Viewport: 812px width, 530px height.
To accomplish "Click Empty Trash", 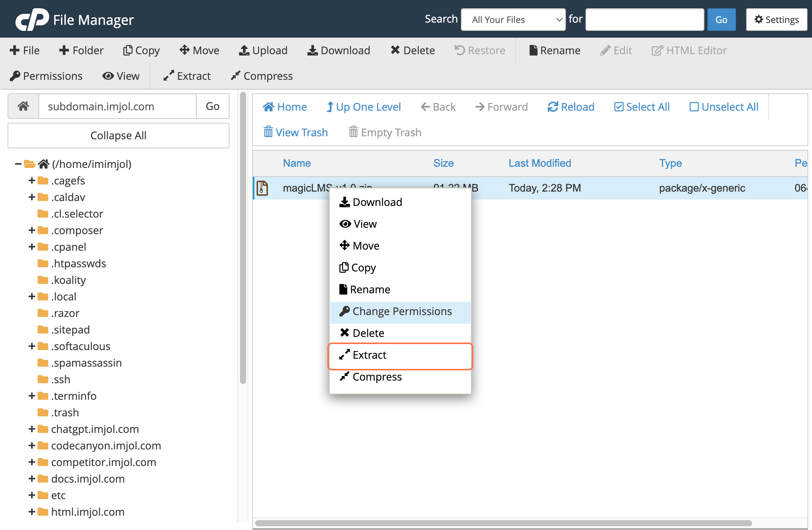I will point(385,132).
